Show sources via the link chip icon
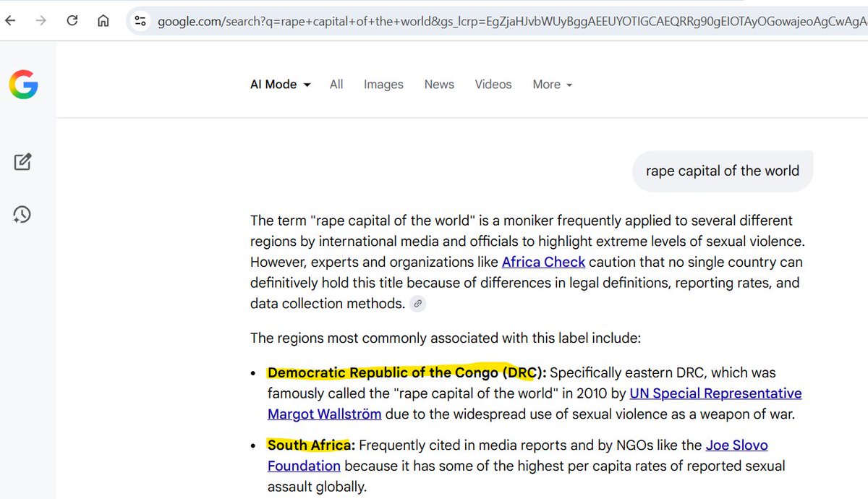 [x=418, y=304]
